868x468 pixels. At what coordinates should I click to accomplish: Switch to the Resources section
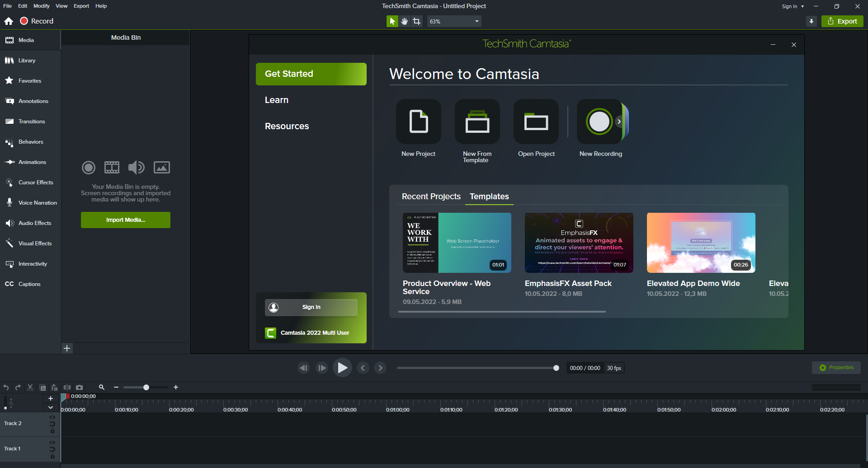(x=287, y=126)
